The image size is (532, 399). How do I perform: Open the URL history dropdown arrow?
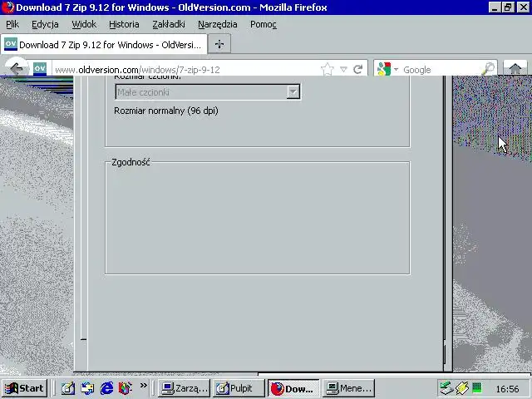pos(343,70)
